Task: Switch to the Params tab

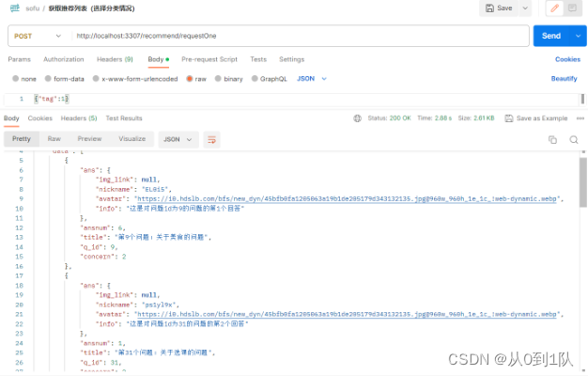Action: pyautogui.click(x=20, y=59)
